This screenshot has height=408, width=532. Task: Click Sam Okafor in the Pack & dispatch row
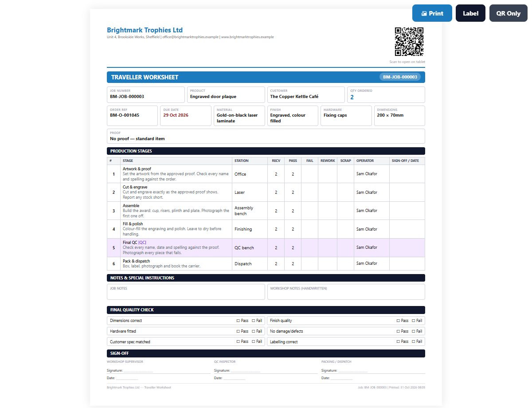click(x=367, y=263)
